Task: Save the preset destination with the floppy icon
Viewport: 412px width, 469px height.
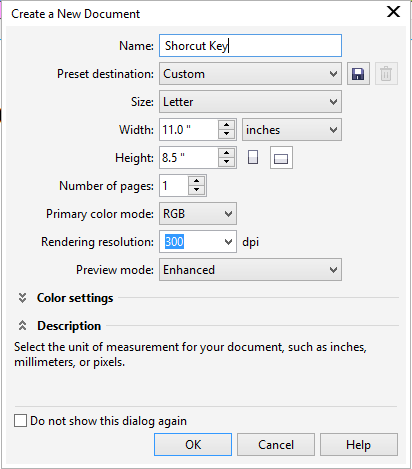Action: (x=358, y=74)
